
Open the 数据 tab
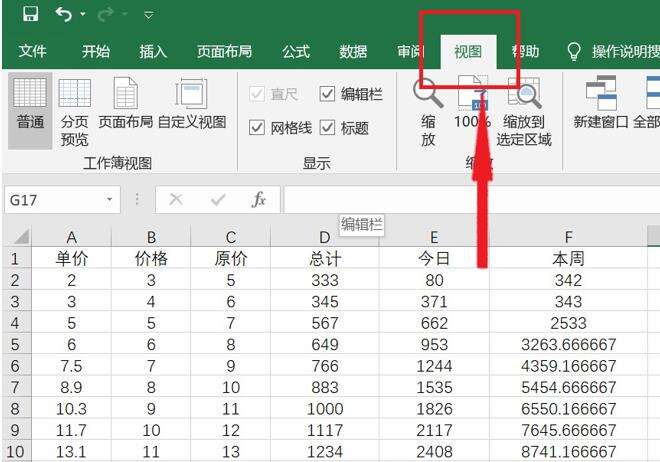pyautogui.click(x=354, y=51)
